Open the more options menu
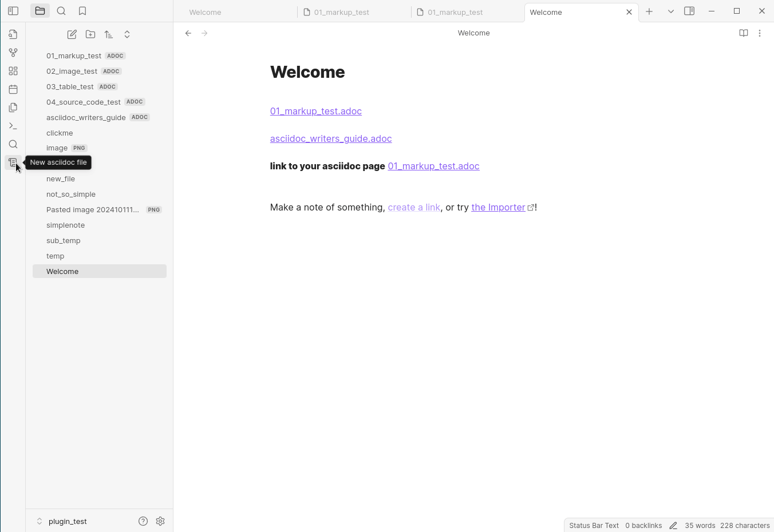The image size is (774, 532). coord(760,33)
